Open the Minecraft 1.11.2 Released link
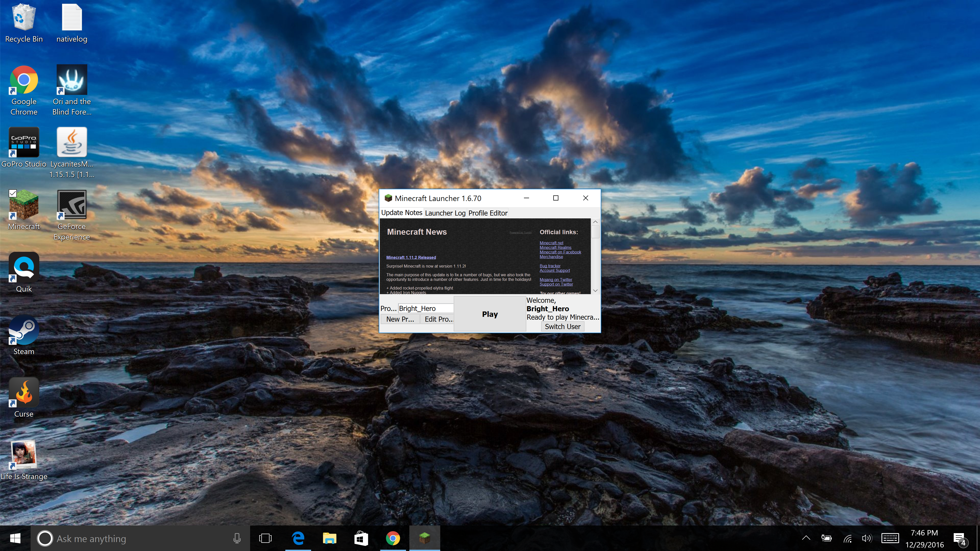 point(411,257)
